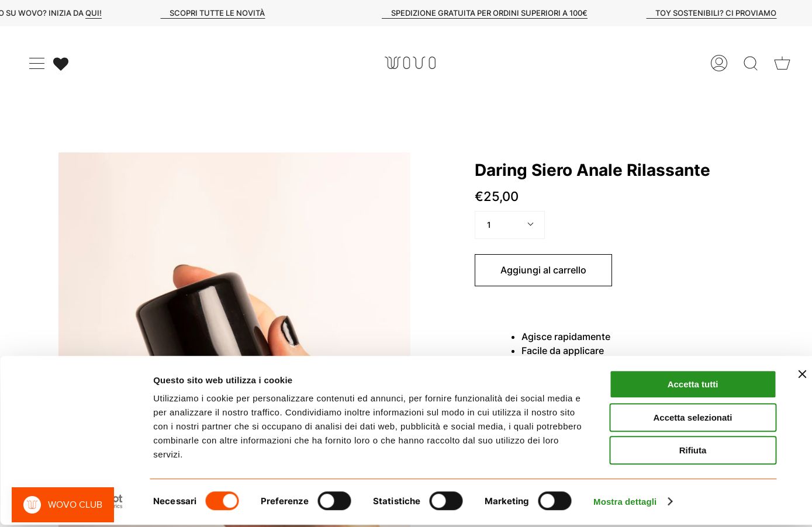Image resolution: width=812 pixels, height=527 pixels.
Task: Turn on the Marketing cookie switch
Action: [555, 501]
